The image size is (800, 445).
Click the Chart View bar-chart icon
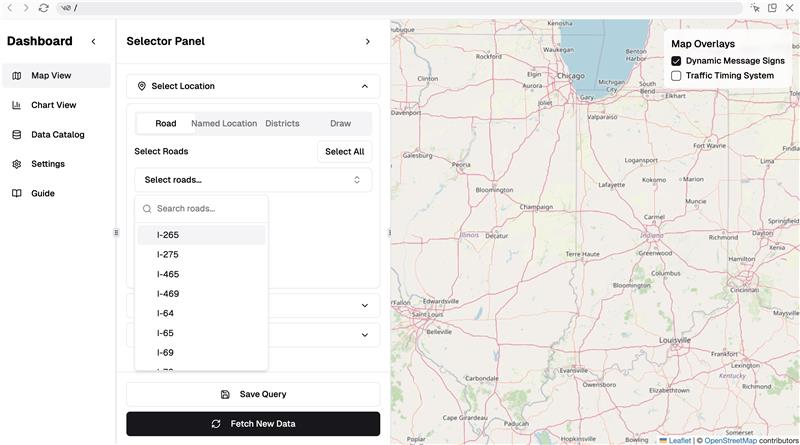click(x=17, y=105)
